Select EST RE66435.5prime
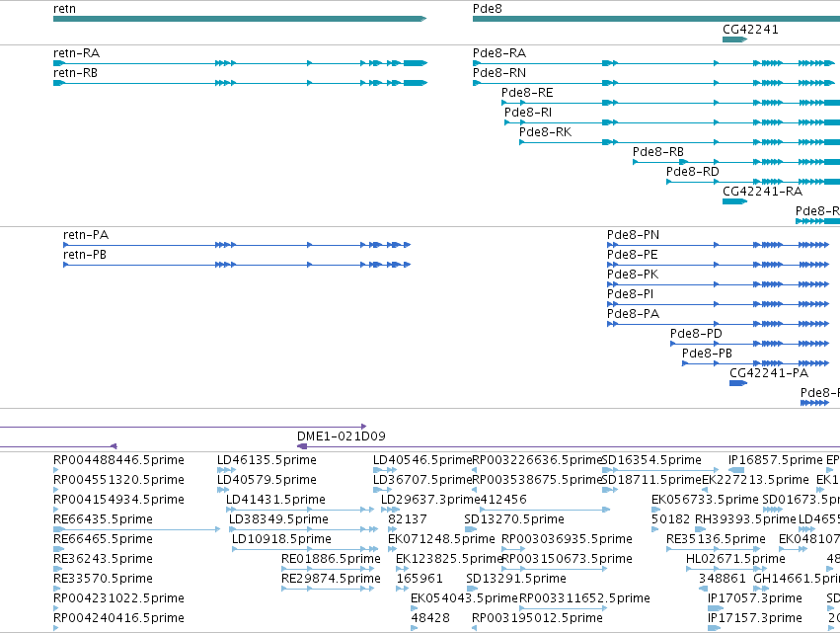The image size is (840, 633). point(103,519)
